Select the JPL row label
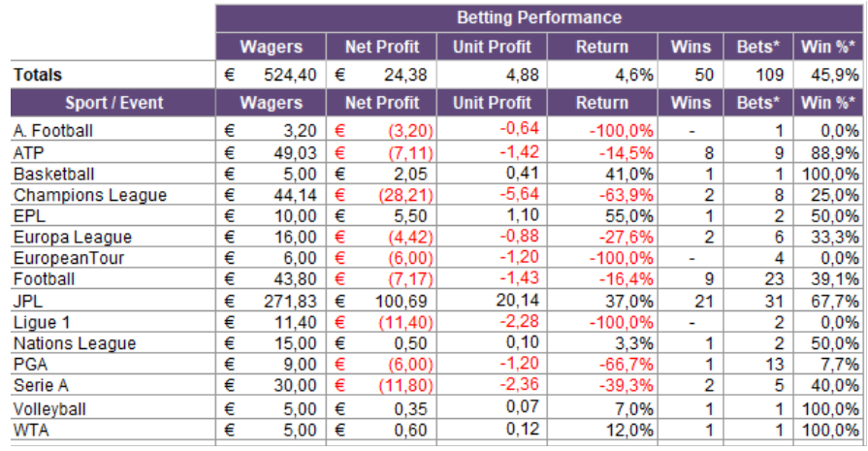This screenshot has height=451, width=868. tap(28, 302)
